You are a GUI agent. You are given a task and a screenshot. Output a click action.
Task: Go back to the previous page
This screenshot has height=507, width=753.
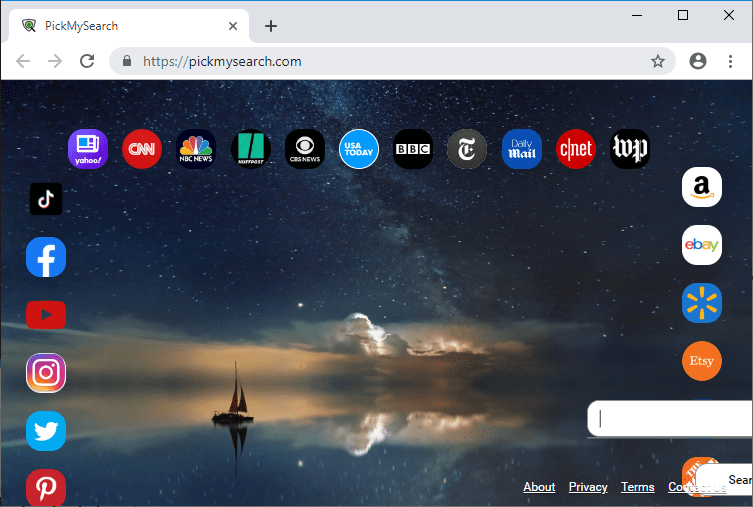[x=23, y=61]
